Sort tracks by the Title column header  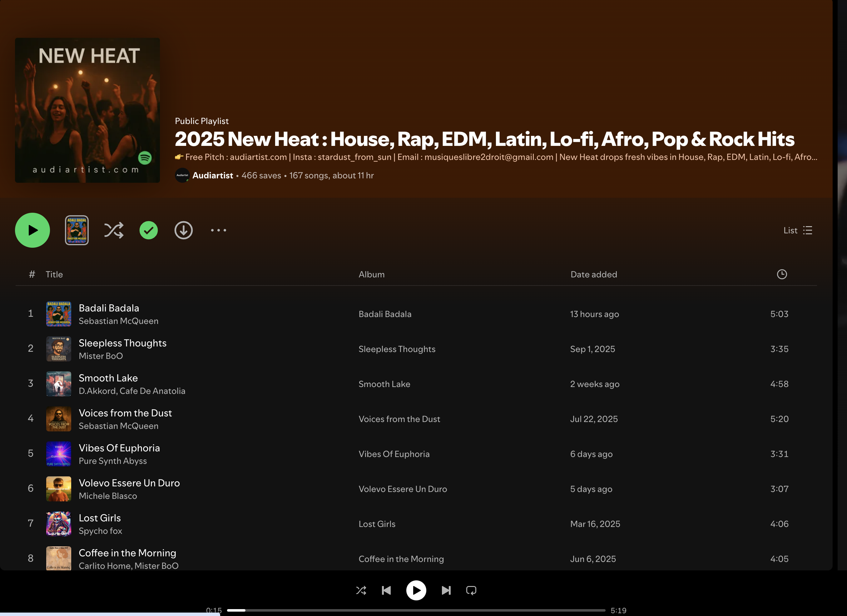pyautogui.click(x=54, y=275)
